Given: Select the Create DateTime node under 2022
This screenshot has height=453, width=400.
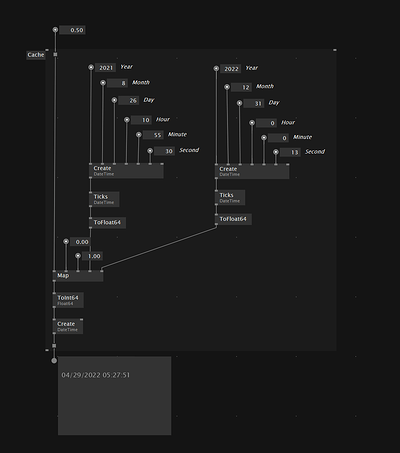Looking at the screenshot, I should click(x=252, y=171).
